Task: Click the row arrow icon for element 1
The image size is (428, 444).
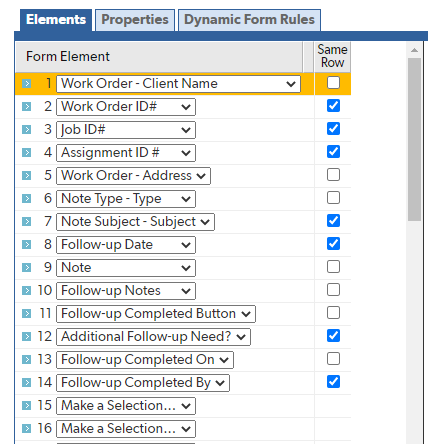Action: pos(26,84)
